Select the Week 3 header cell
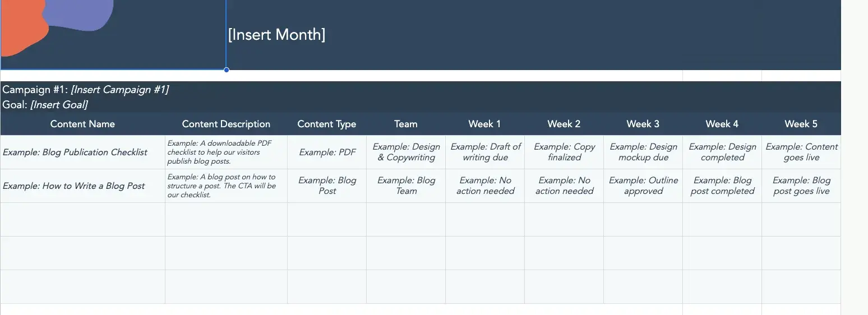This screenshot has width=868, height=315. coord(643,124)
